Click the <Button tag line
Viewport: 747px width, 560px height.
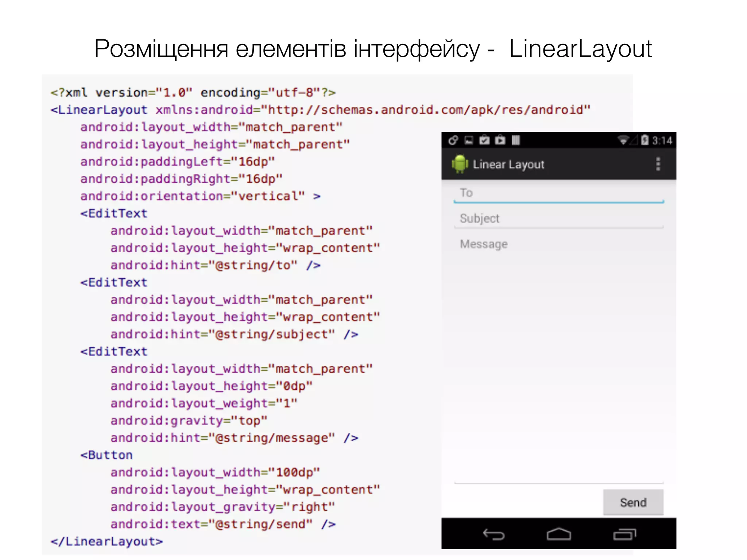(107, 455)
